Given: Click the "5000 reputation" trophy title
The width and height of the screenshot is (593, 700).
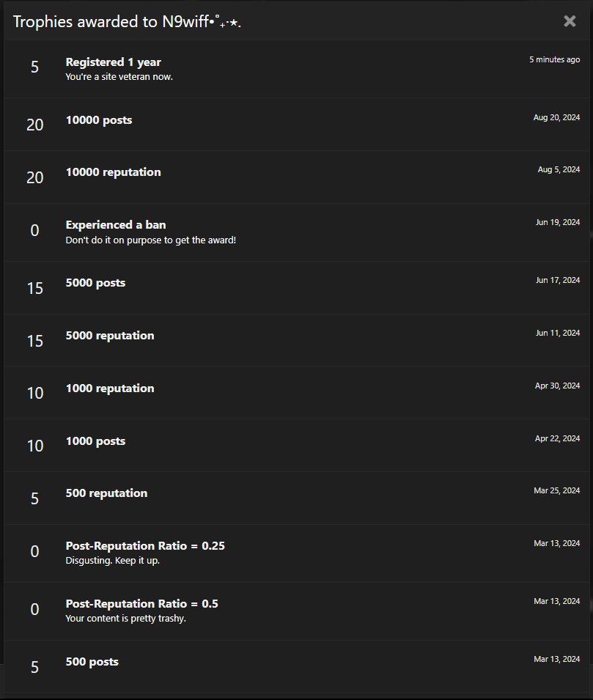Looking at the screenshot, I should click(x=110, y=336).
